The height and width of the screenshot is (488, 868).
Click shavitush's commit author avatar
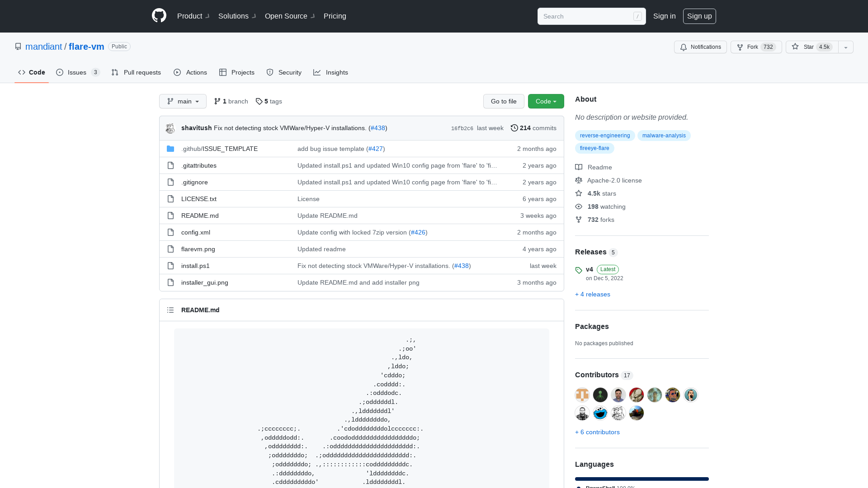(x=170, y=128)
